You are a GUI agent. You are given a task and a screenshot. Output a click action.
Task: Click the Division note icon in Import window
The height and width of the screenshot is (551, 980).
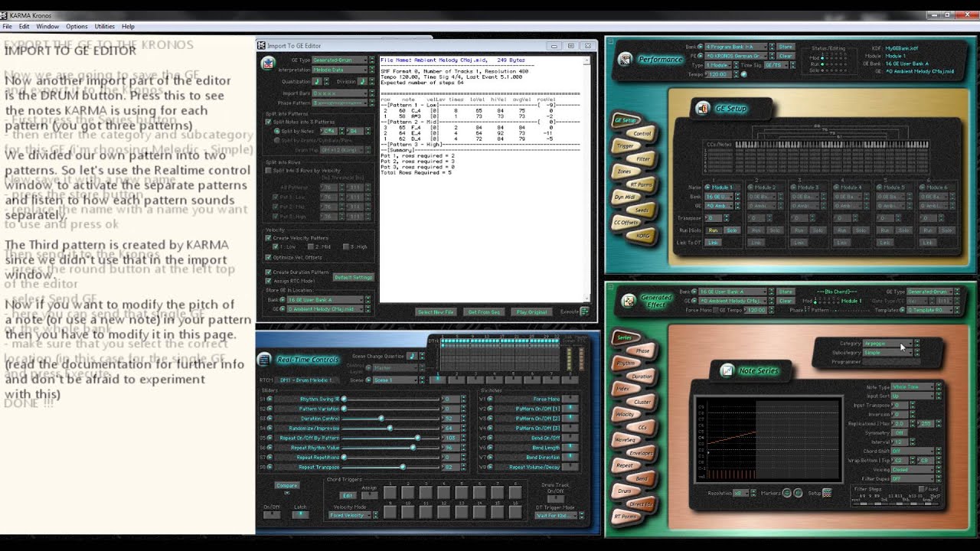pos(362,81)
